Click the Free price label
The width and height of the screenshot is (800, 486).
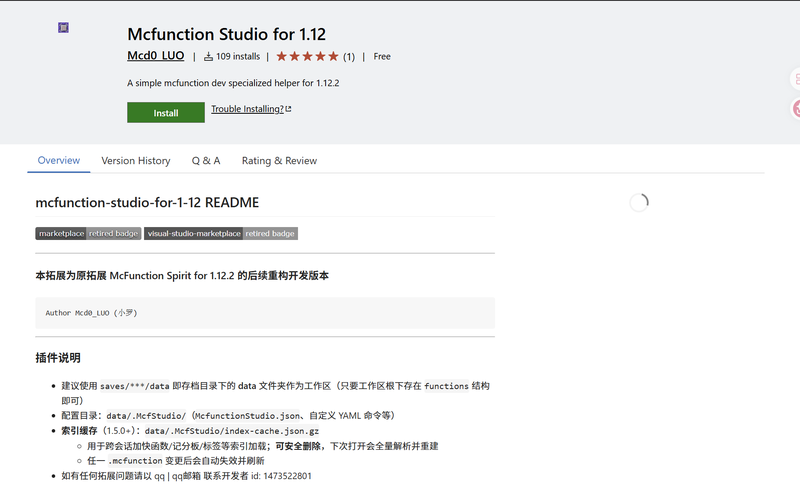pos(382,57)
